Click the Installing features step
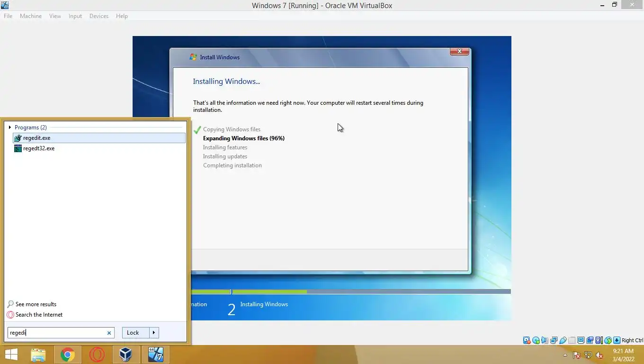644x364 pixels. [225, 147]
